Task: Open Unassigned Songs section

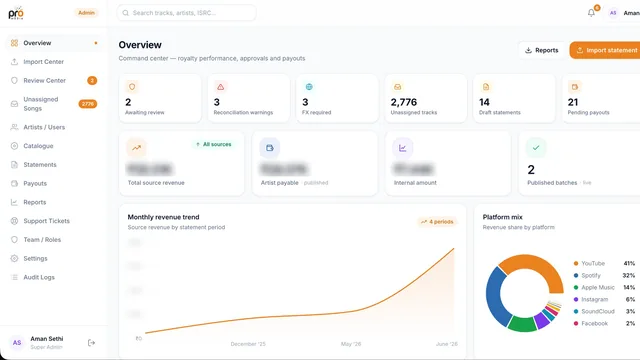Action: [x=54, y=104]
